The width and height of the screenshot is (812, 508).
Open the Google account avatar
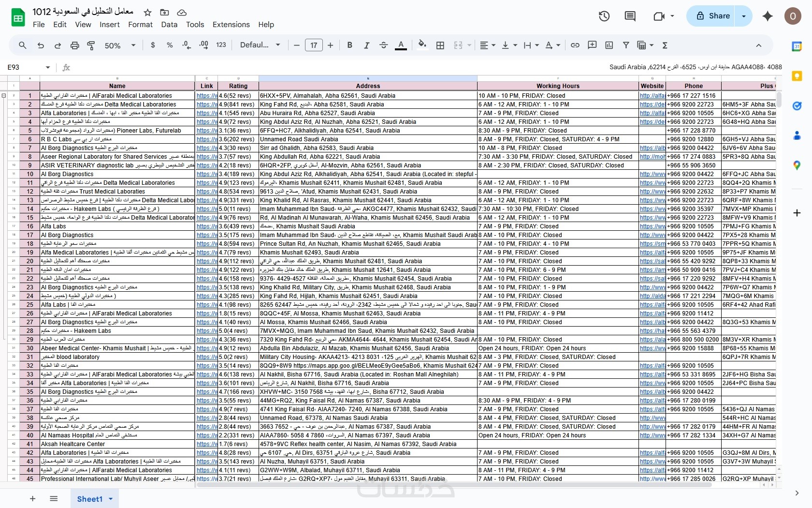point(793,16)
